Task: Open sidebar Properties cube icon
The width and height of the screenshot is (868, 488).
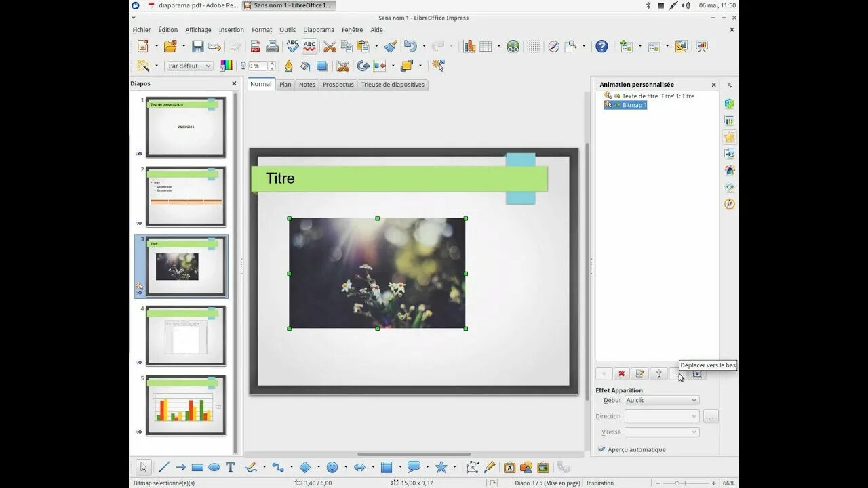Action: pyautogui.click(x=729, y=104)
